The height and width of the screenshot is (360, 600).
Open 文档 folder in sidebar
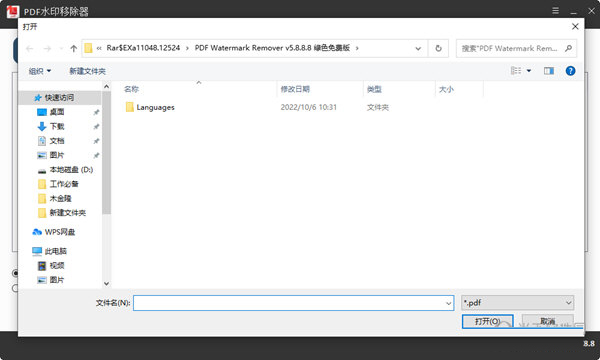point(57,141)
